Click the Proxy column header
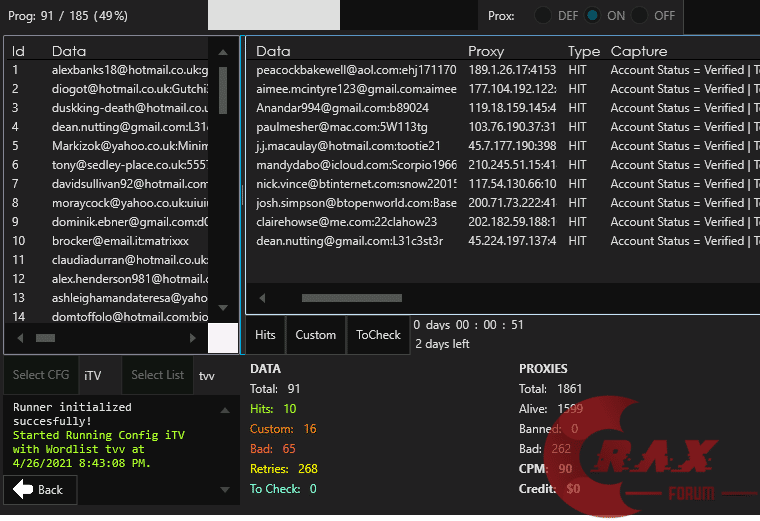The width and height of the screenshot is (760, 521). 486,51
